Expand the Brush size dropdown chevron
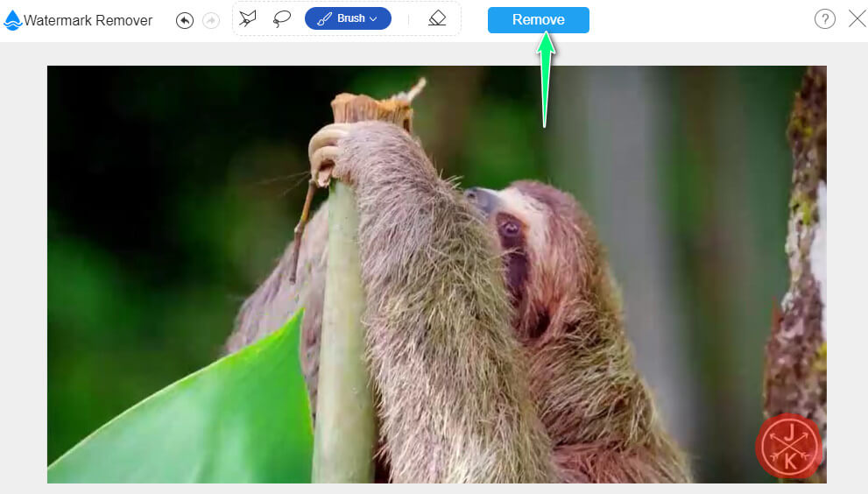Image resolution: width=868 pixels, height=494 pixels. click(x=373, y=19)
